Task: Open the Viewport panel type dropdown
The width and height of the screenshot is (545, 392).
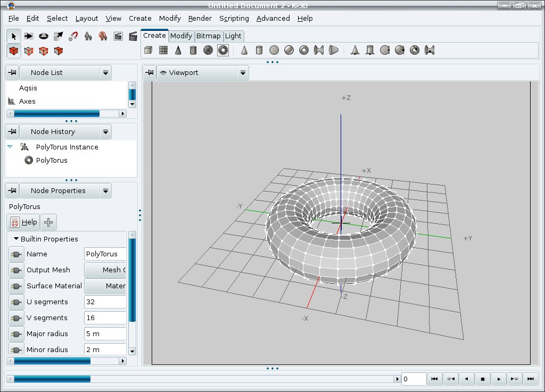Action: tap(243, 73)
